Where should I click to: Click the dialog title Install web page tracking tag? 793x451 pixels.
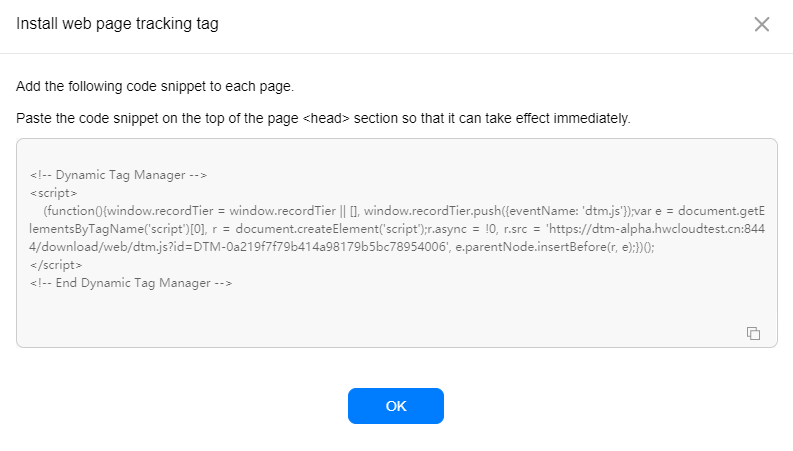(117, 24)
